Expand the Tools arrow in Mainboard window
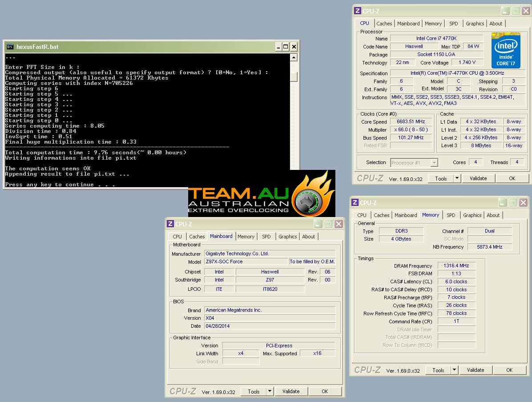532x402 pixels. pyautogui.click(x=270, y=391)
